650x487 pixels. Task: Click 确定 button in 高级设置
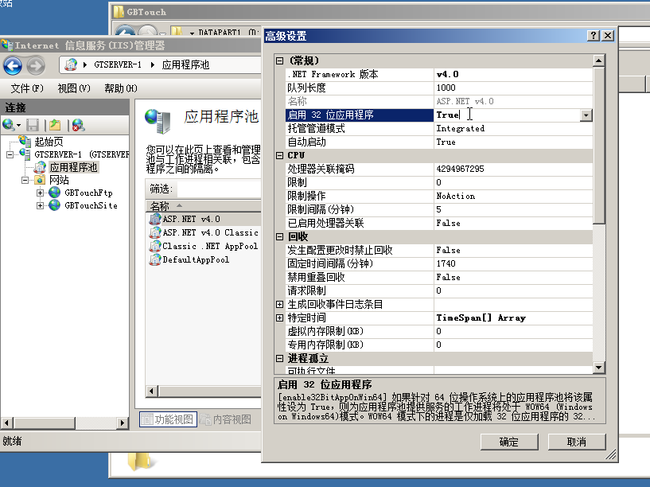[509, 442]
